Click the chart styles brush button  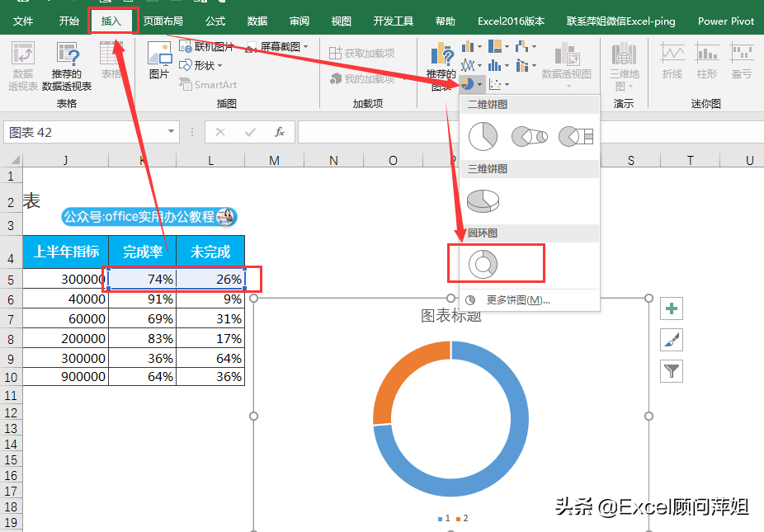tap(672, 340)
